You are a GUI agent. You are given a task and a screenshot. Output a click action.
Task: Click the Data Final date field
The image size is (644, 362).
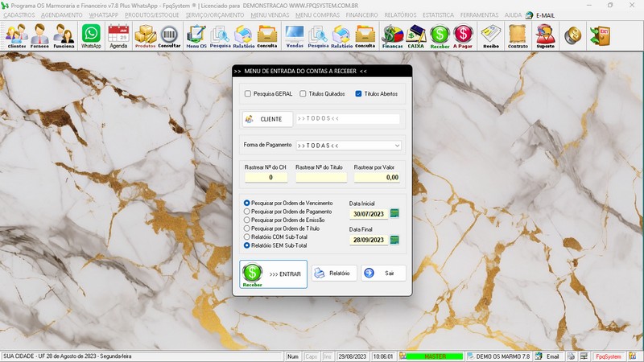[369, 240]
